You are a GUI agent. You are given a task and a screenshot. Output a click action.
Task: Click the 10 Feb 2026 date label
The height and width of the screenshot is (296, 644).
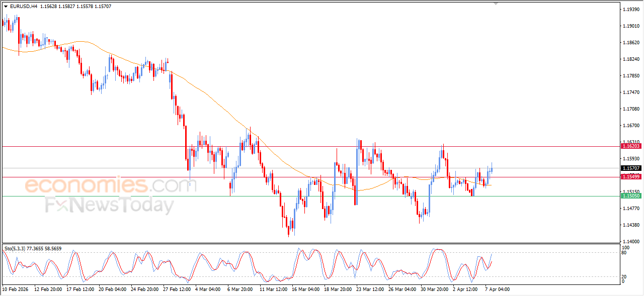click(x=16, y=289)
